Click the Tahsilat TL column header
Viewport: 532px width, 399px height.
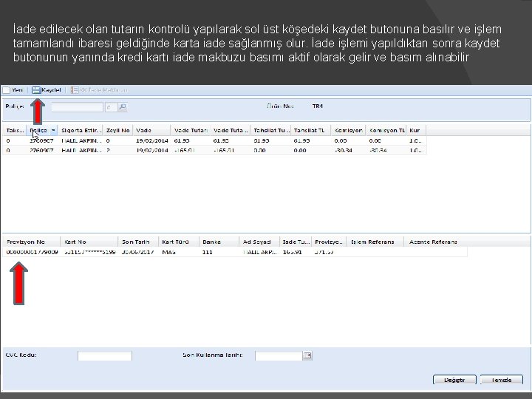point(311,130)
